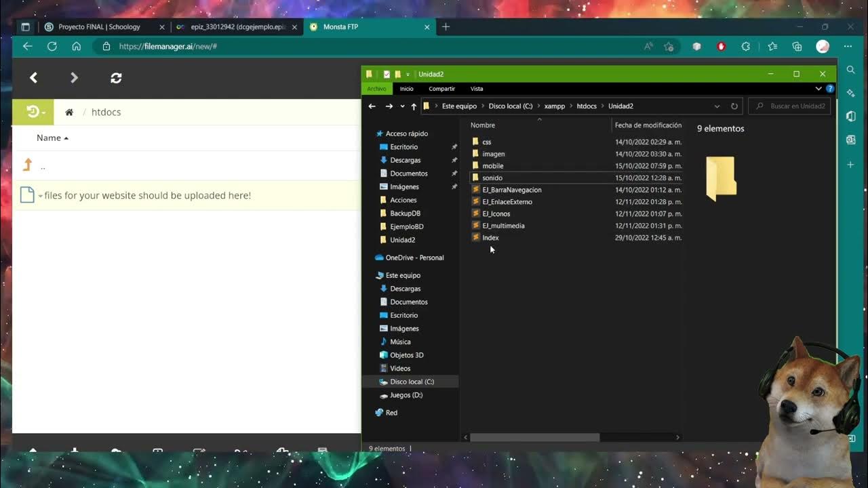Open the Archivo tab in Explorer
Viewport: 868px width, 488px height.
[376, 89]
